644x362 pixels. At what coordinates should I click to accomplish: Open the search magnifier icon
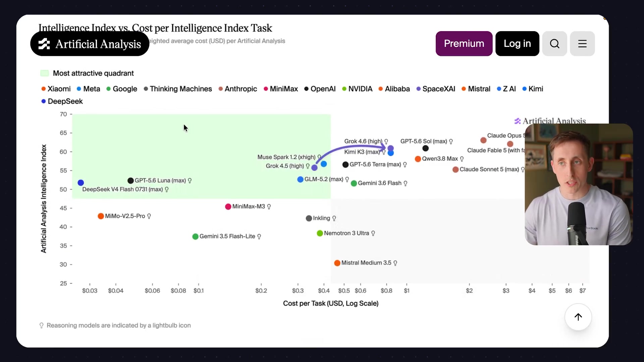point(554,44)
